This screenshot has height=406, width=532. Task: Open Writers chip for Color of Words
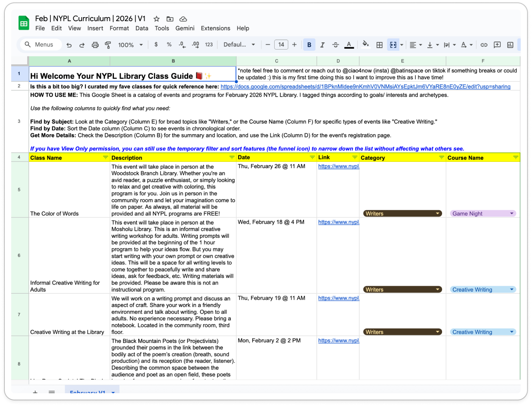402,214
